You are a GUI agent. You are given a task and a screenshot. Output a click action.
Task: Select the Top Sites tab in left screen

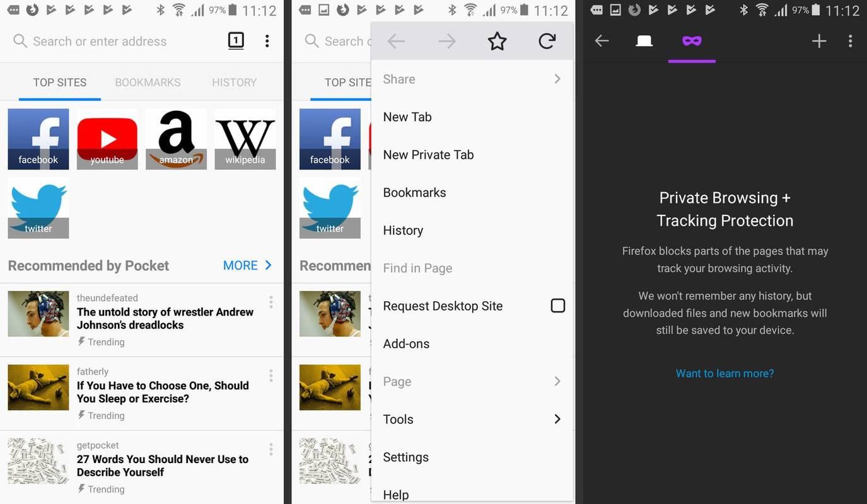point(60,83)
